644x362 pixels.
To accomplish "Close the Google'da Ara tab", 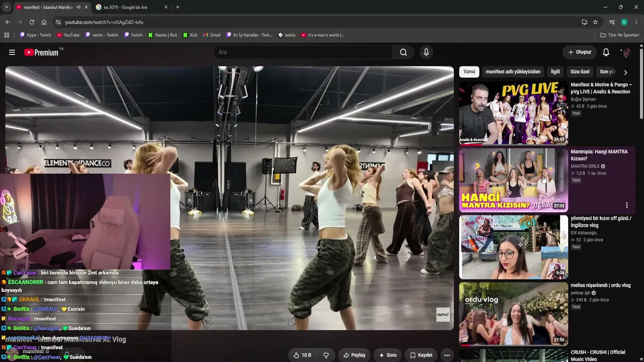I will pyautogui.click(x=166, y=7).
